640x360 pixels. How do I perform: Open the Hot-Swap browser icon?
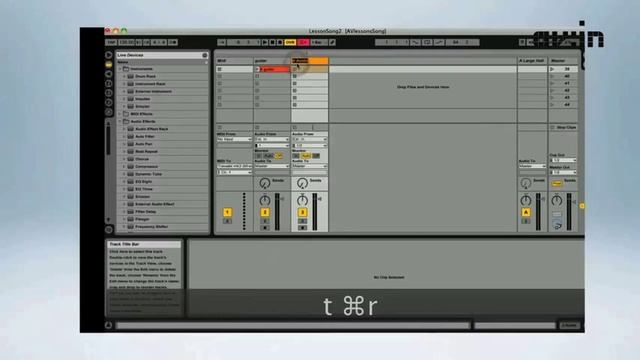109,112
